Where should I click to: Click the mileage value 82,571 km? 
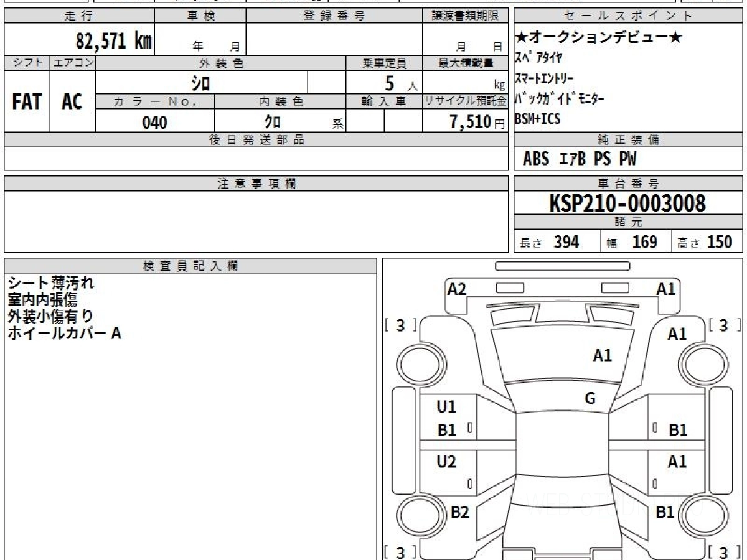click(115, 41)
